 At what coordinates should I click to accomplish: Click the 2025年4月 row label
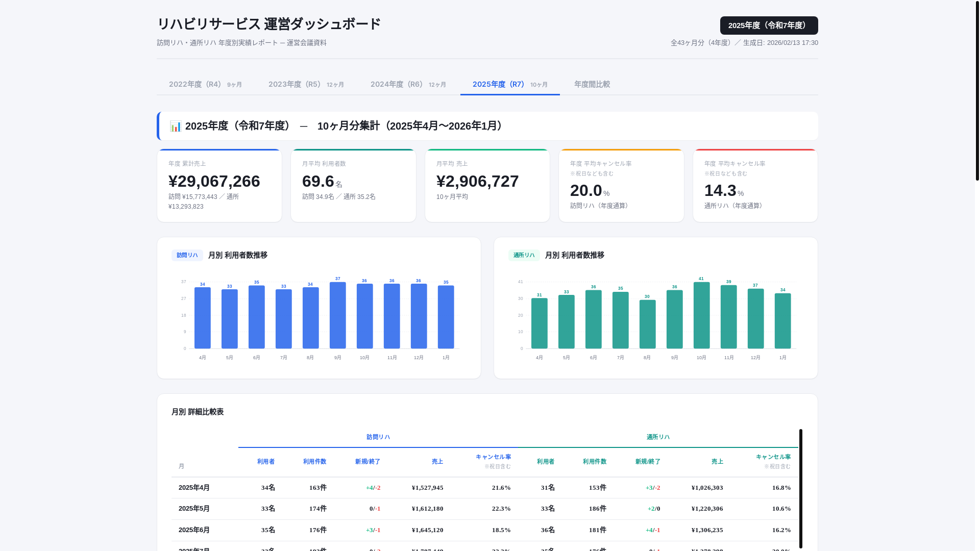point(194,488)
